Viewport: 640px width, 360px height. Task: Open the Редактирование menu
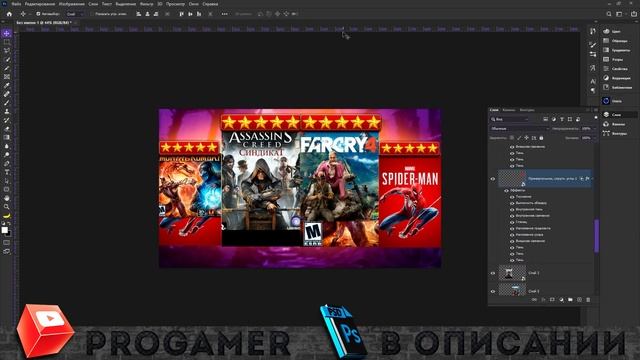coord(40,4)
